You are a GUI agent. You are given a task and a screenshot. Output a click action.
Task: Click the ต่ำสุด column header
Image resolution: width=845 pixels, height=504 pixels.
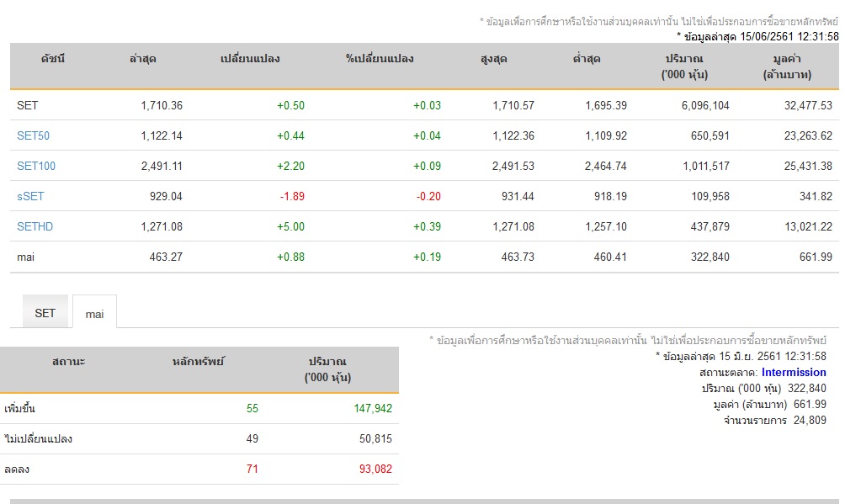click(x=587, y=59)
